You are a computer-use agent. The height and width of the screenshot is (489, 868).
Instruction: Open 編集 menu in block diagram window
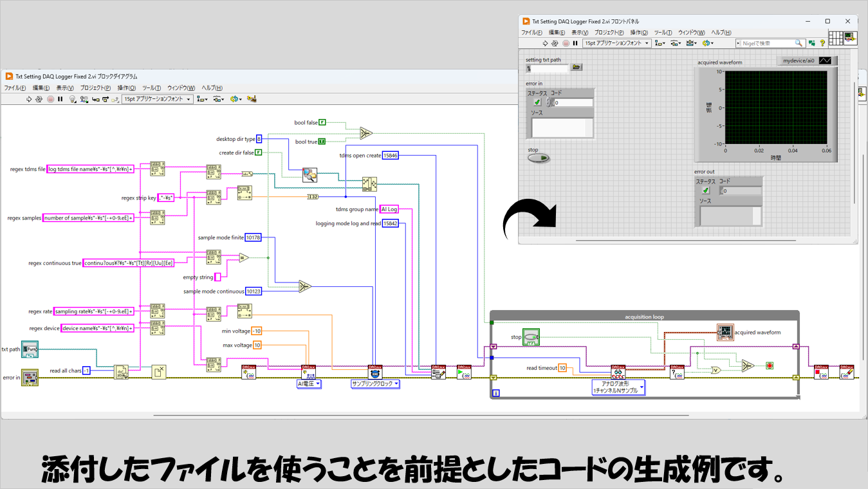[41, 88]
